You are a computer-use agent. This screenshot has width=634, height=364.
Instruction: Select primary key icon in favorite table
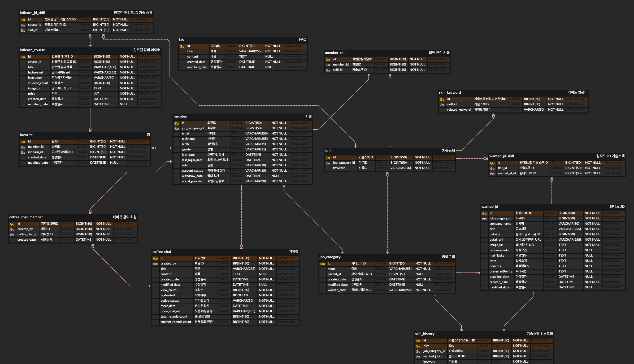tap(23, 142)
